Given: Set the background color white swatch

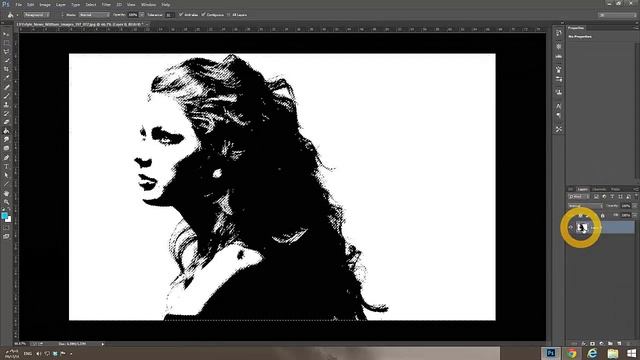Looking at the screenshot, I should (9, 219).
